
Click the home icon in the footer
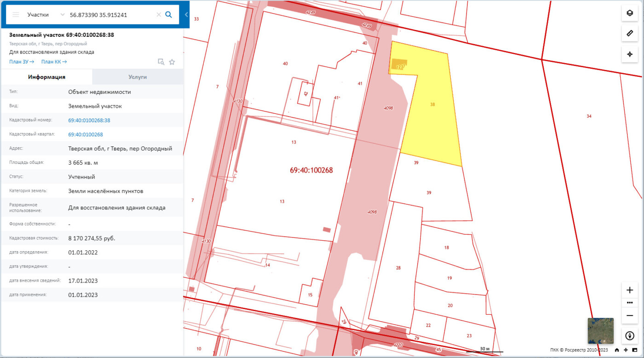click(x=617, y=350)
